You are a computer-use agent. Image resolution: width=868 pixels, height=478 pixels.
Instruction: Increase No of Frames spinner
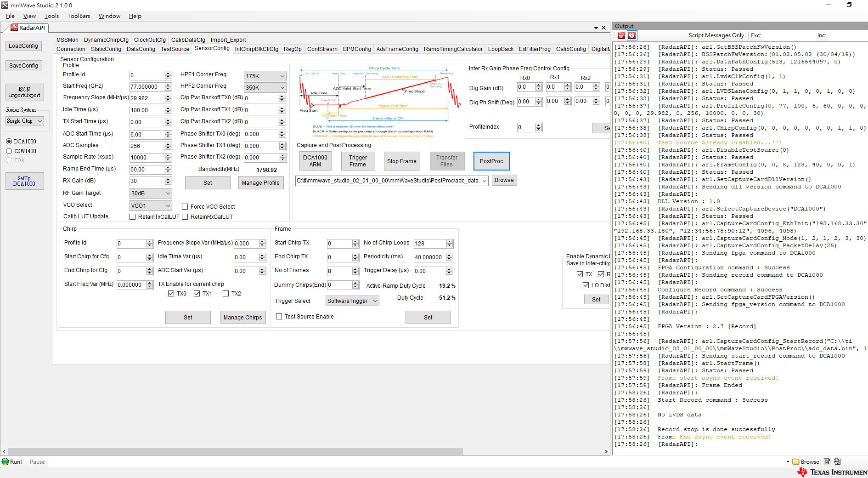(x=355, y=269)
